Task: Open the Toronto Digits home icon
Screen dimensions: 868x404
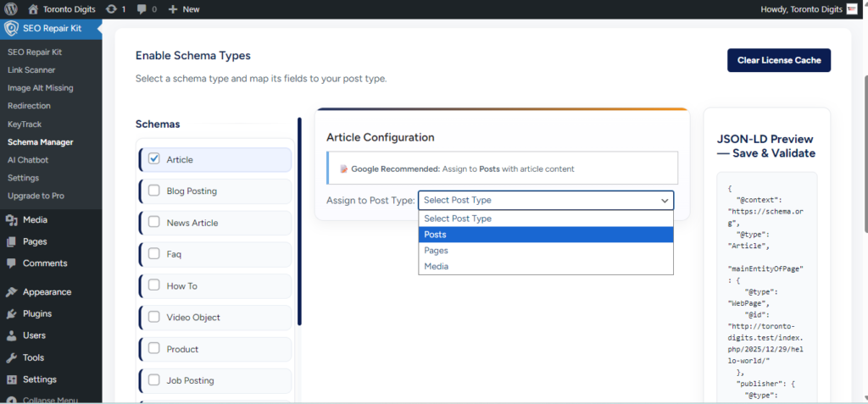Action: pos(33,8)
